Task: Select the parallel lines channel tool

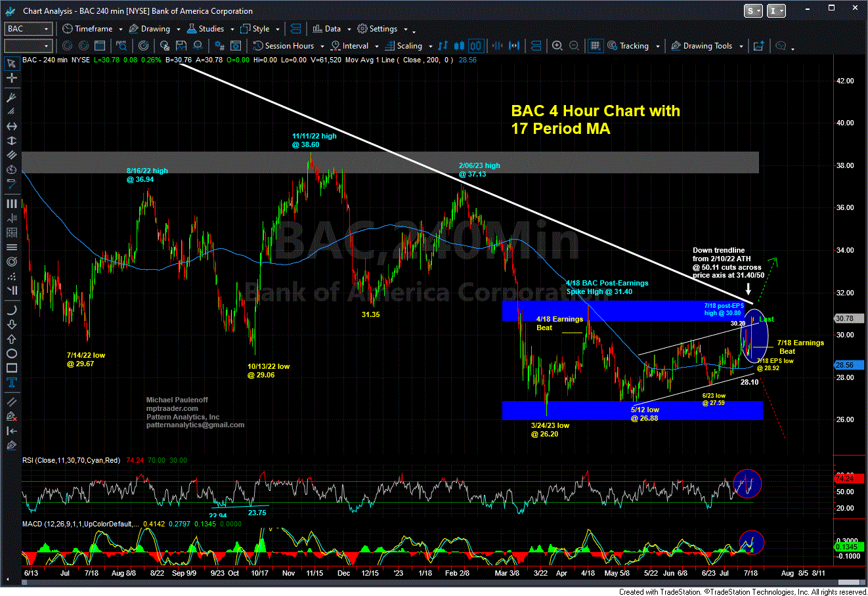Action: tap(11, 155)
